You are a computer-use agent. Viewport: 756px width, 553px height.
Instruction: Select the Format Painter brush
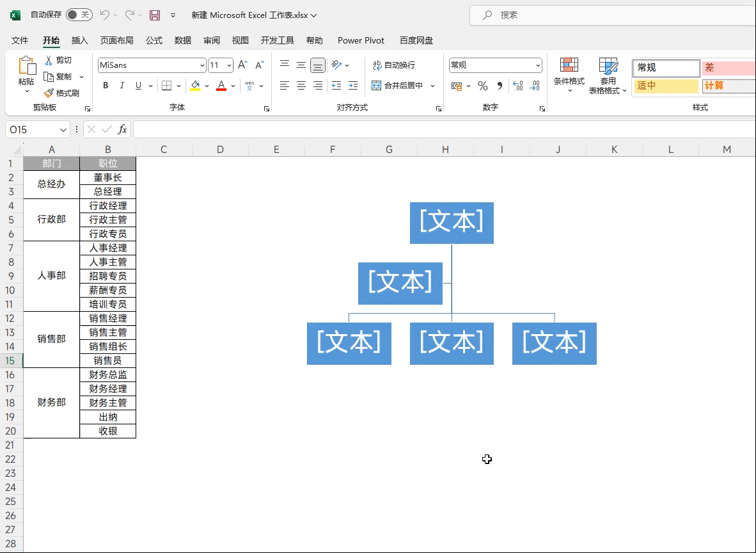coord(49,93)
